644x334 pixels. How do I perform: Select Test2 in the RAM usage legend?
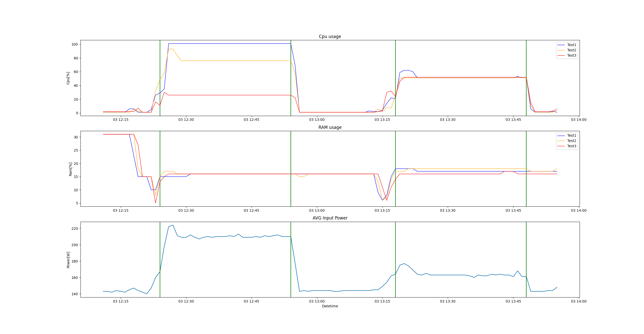pyautogui.click(x=572, y=141)
